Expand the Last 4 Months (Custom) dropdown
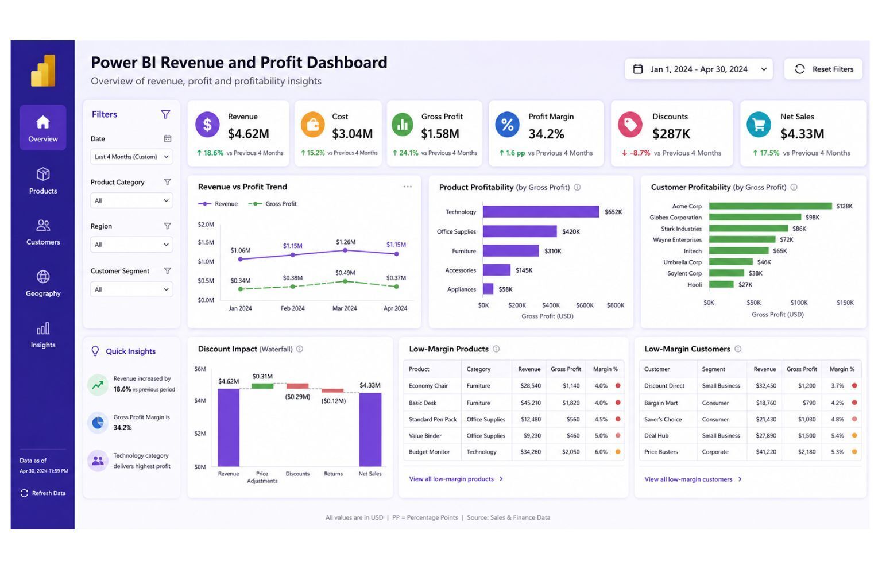The width and height of the screenshot is (882, 588). point(131,157)
